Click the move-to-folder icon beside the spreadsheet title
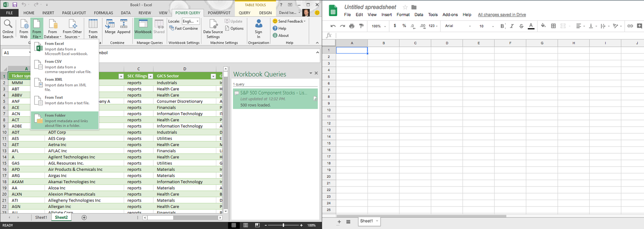Viewport: 644px width, 229px height. [414, 7]
